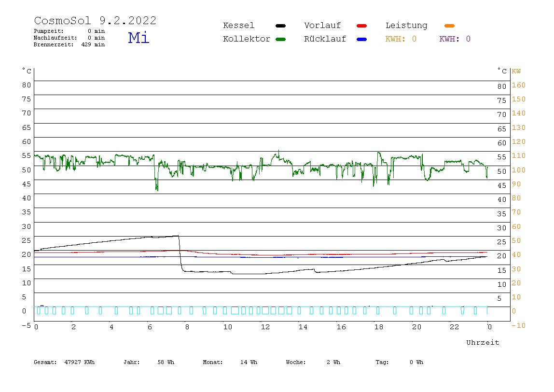Click the 'Uhrzeit' axis label
Screen dimensions: 554x392
pyautogui.click(x=483, y=342)
